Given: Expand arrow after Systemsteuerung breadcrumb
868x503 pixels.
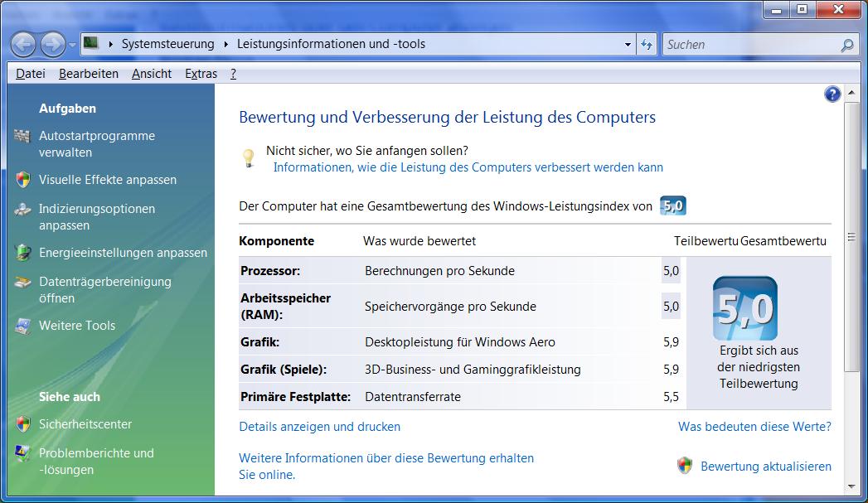Looking at the screenshot, I should click(225, 44).
